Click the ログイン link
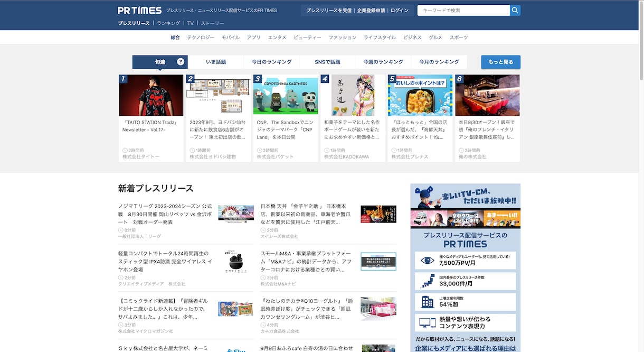644x352 pixels. point(400,11)
